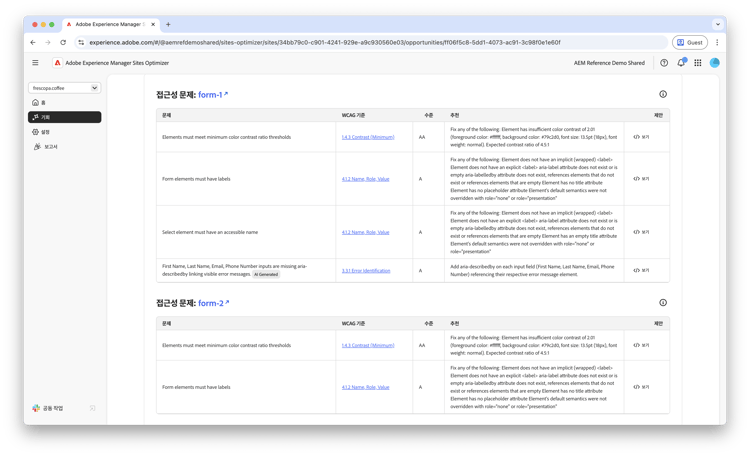Screen dimensions: 750x456
Task: View site information icon in address bar
Action: [x=81, y=43]
